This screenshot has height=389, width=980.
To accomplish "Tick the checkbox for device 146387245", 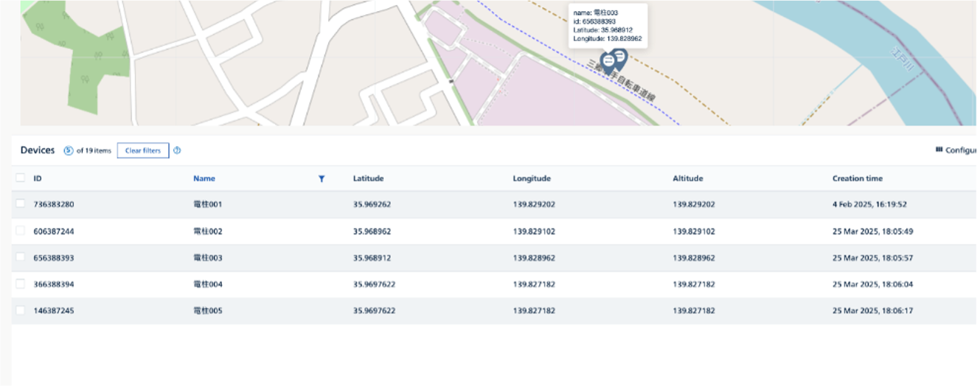I will (20, 311).
